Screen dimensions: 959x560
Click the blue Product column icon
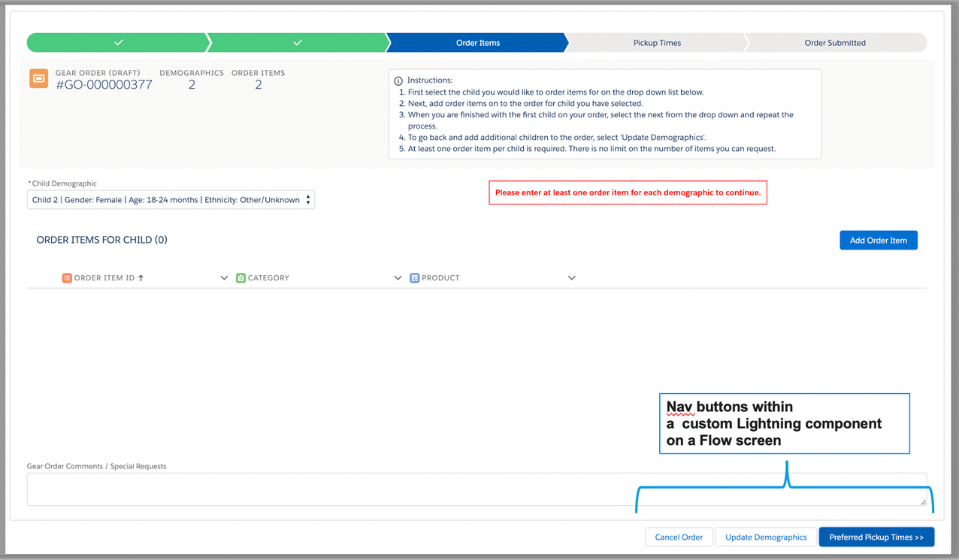414,277
